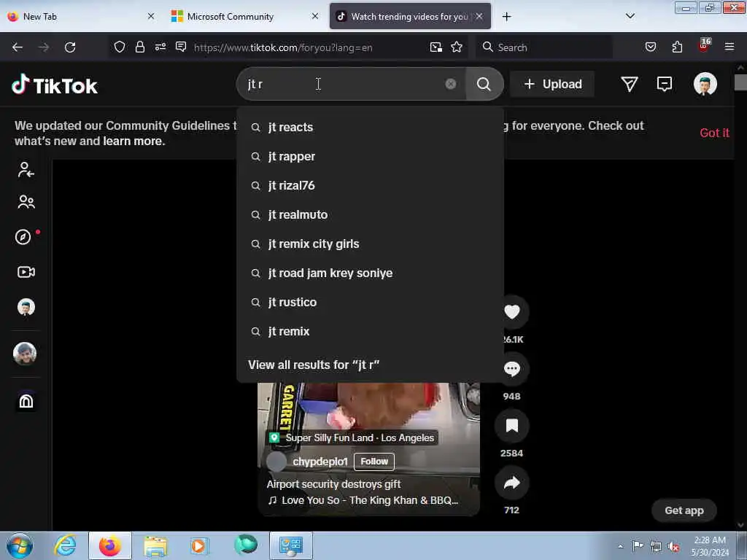Screen dimensions: 747x560
Task: Expand the list all tabs chevron
Action: tap(630, 16)
